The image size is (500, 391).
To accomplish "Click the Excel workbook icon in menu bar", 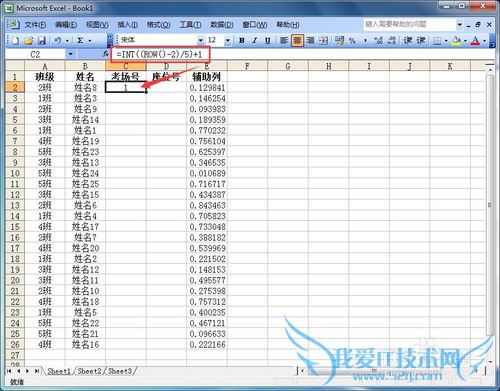I will tap(14, 24).
